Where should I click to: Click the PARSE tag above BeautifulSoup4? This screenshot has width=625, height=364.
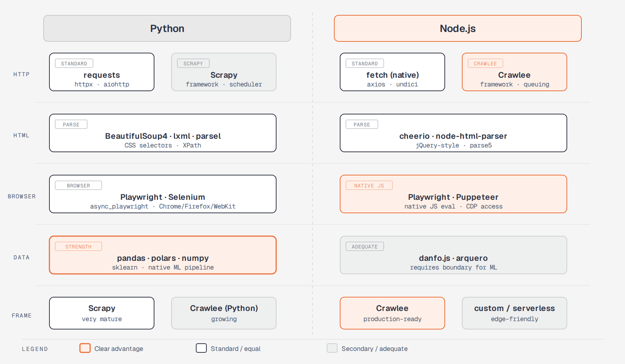[x=71, y=125]
